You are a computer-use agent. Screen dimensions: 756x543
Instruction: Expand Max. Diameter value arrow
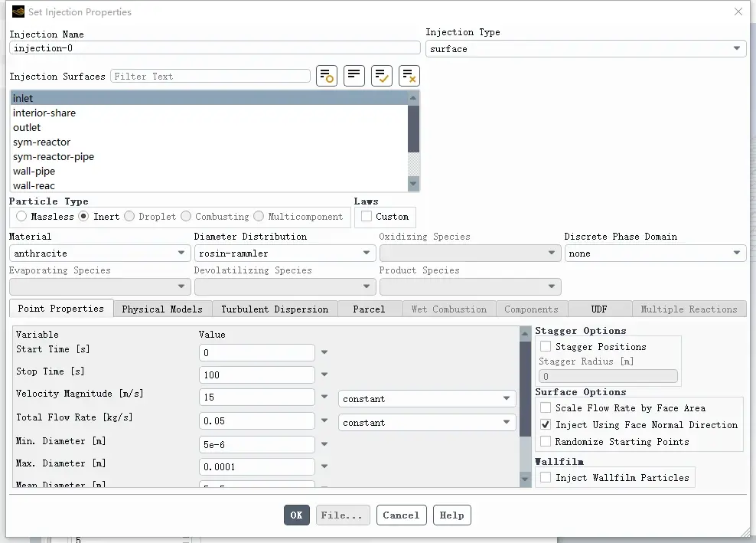324,466
